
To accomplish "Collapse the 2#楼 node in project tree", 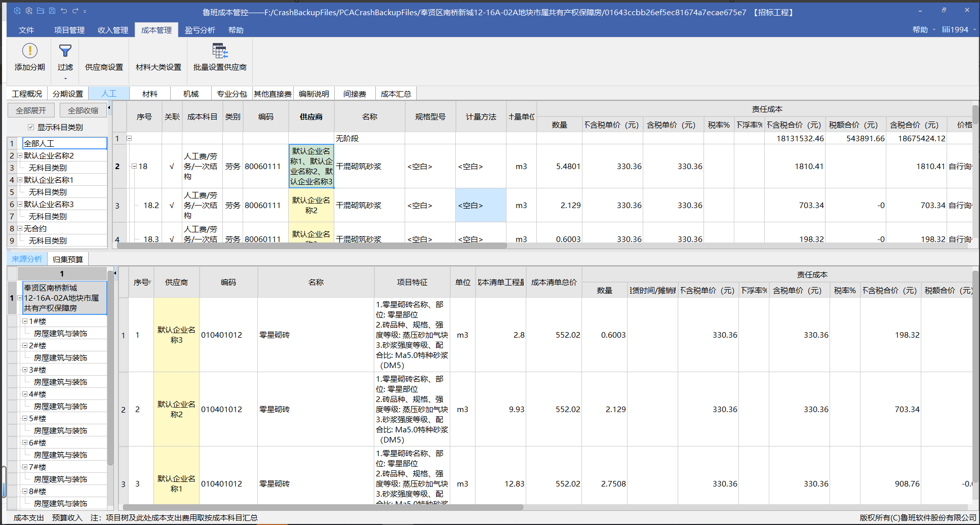I will [25, 345].
